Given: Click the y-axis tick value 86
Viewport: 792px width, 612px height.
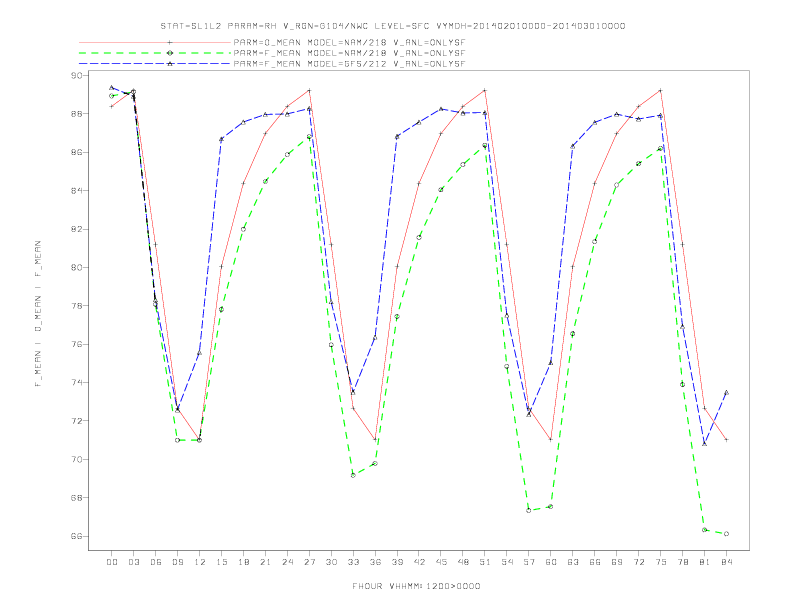Looking at the screenshot, I should (x=77, y=152).
